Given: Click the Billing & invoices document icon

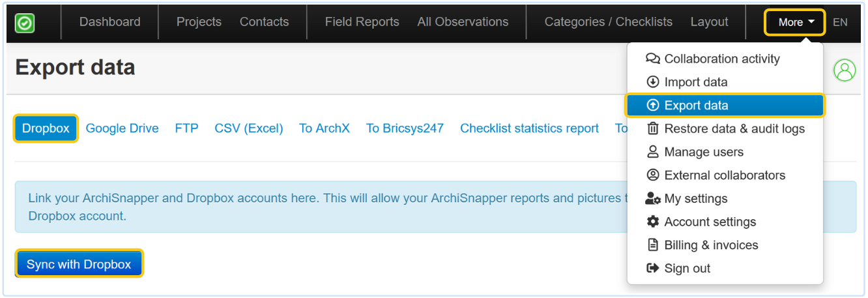Looking at the screenshot, I should pos(652,245).
